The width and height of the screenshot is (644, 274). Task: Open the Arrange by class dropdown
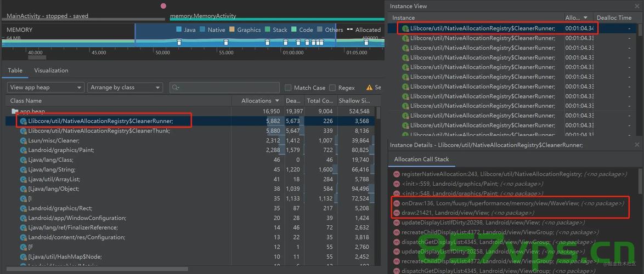click(125, 87)
